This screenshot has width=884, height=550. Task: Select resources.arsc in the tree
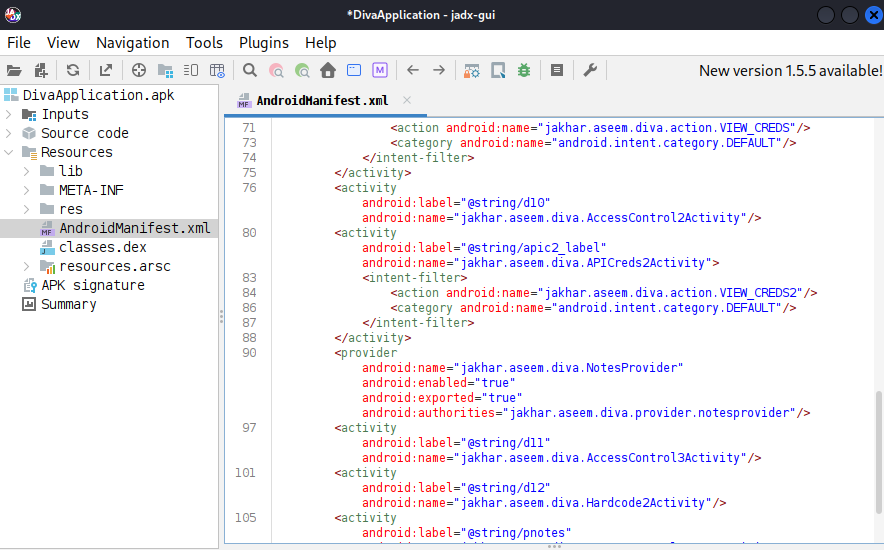coord(115,266)
